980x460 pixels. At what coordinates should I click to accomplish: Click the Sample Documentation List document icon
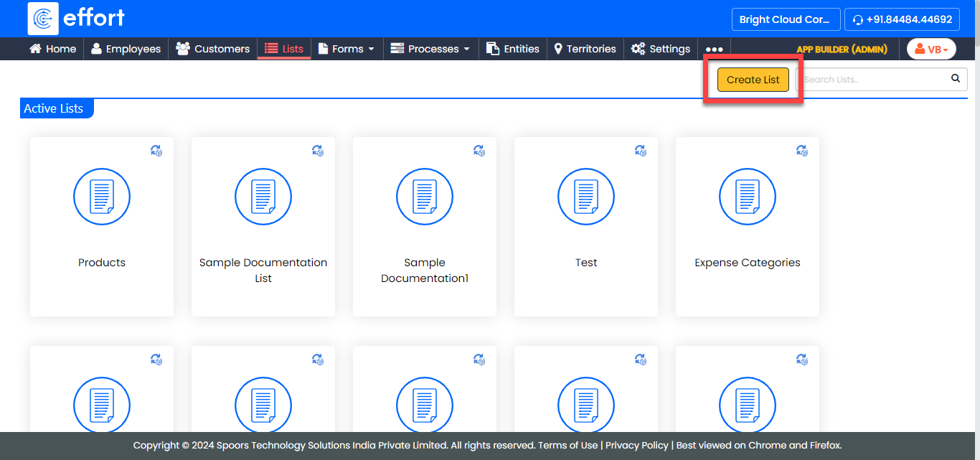[x=263, y=197]
